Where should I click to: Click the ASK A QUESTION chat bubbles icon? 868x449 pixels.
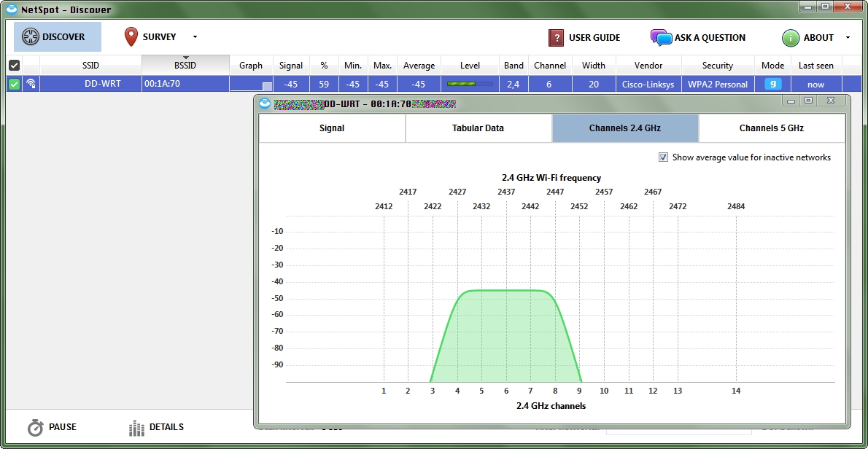[x=662, y=38]
